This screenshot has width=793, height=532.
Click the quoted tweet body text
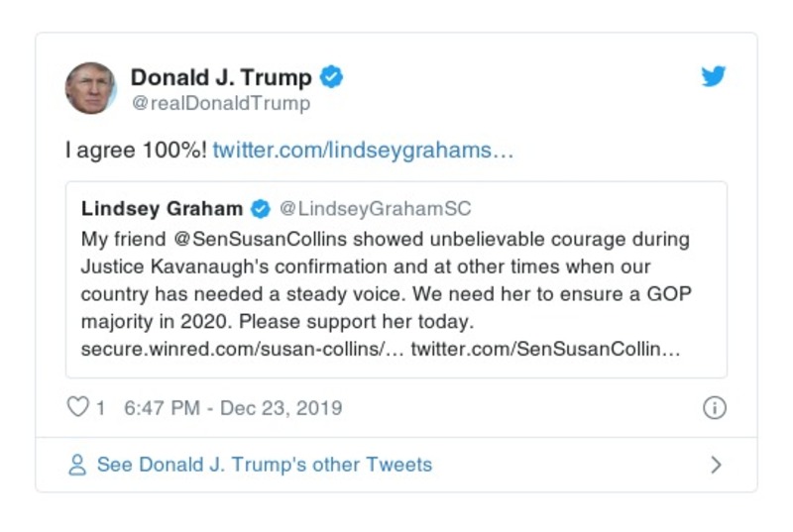click(387, 294)
